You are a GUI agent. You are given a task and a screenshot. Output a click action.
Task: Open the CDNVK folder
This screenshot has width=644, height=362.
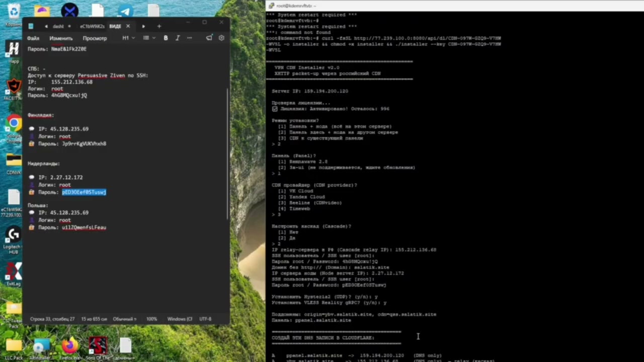14,163
